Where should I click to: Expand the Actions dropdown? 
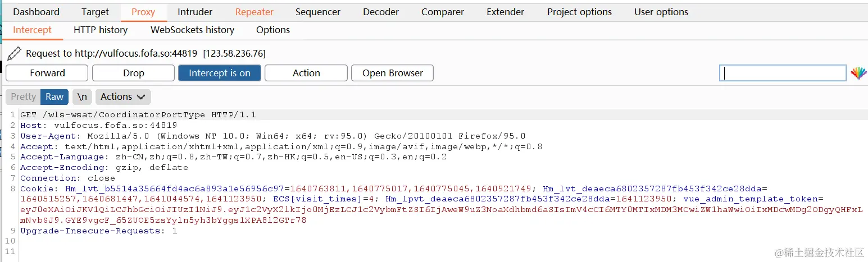coord(123,96)
